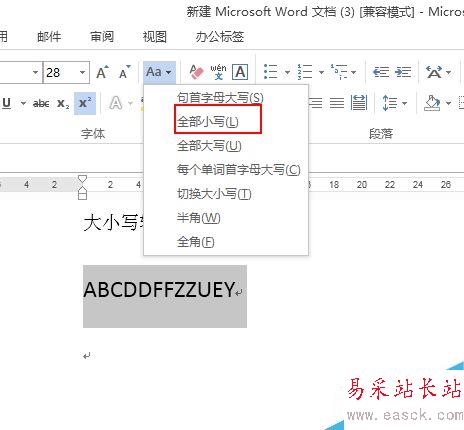This screenshot has height=430, width=464.
Task: Open the Multilevel List dropdown arrow
Action: click(x=354, y=72)
